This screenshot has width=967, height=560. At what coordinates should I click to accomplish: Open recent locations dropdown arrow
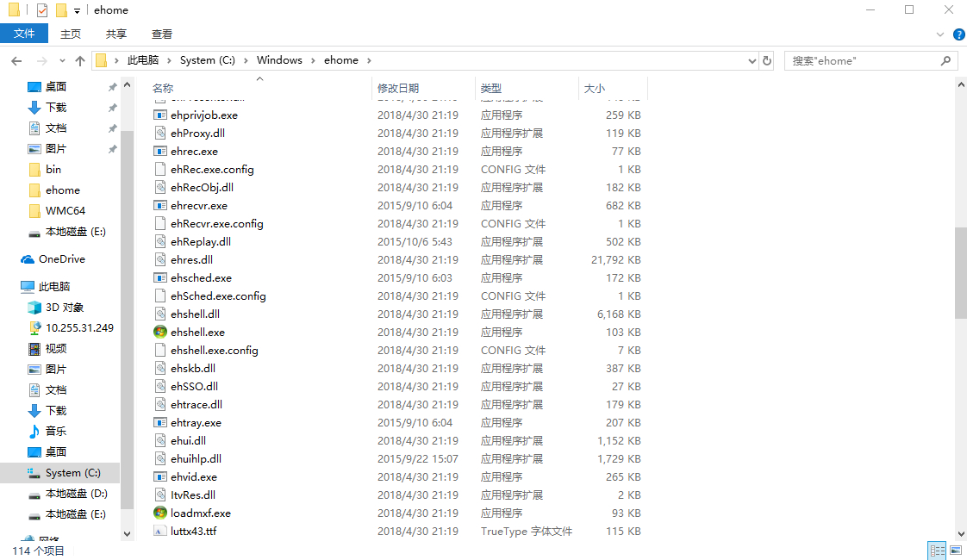62,60
